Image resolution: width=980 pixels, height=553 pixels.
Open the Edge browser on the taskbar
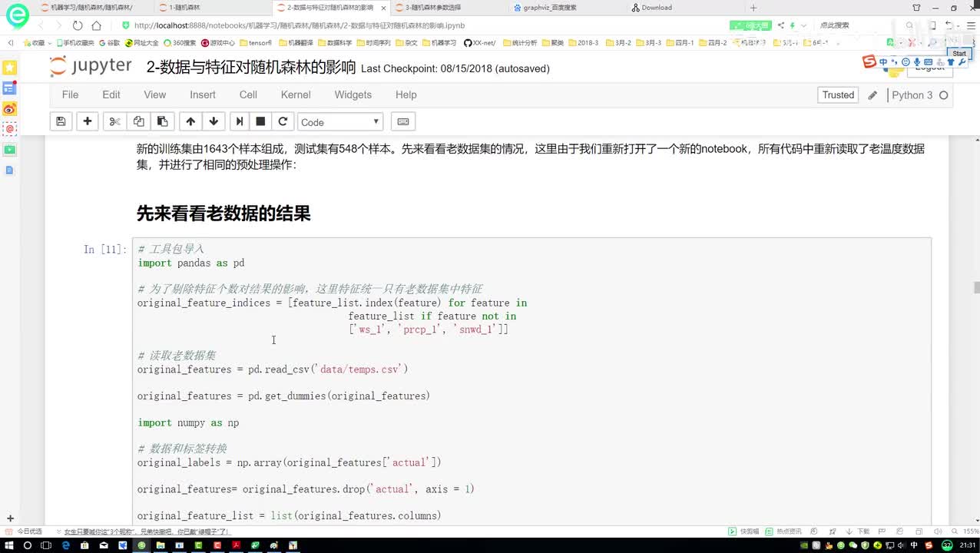click(x=66, y=545)
